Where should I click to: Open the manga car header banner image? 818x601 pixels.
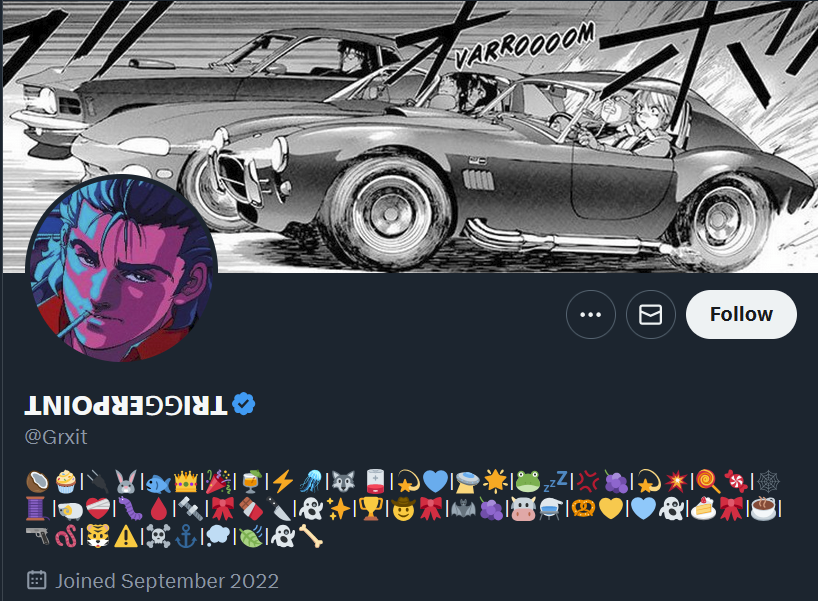click(410, 136)
